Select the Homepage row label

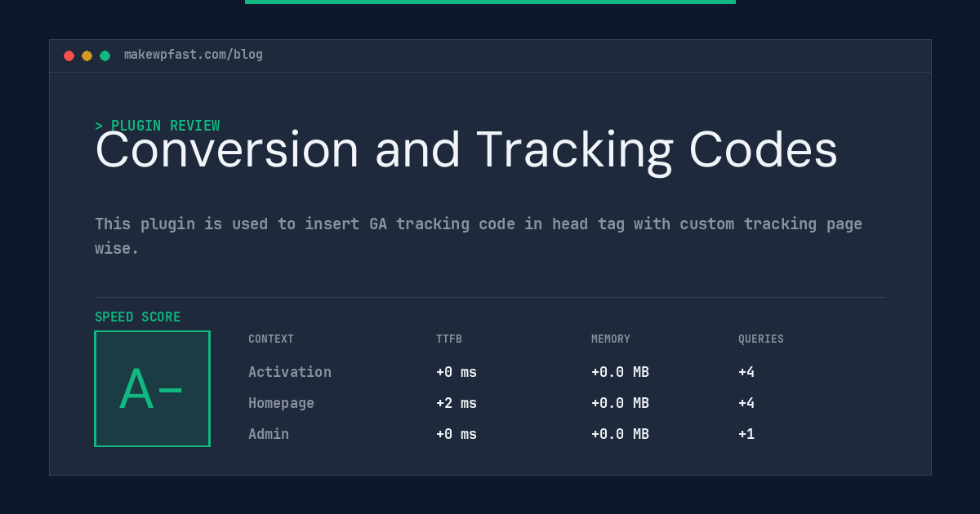(x=281, y=403)
